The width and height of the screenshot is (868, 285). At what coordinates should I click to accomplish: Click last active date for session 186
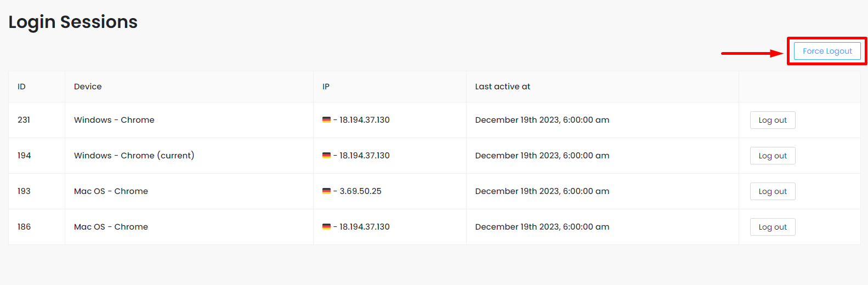pos(542,227)
